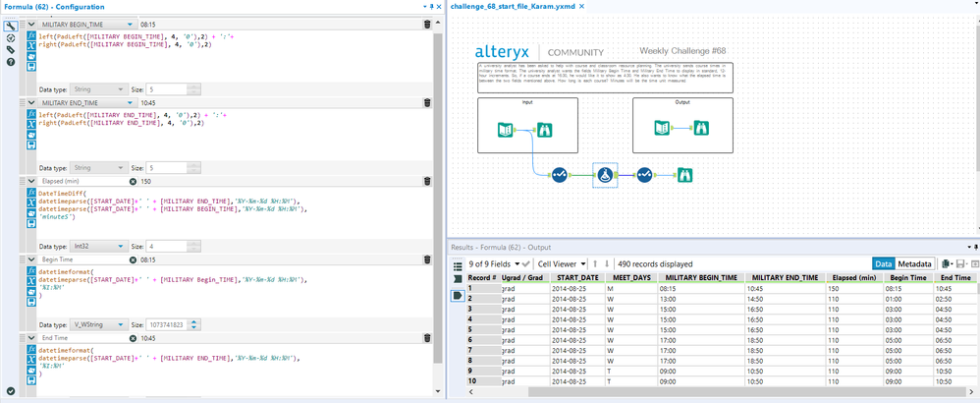The height and width of the screenshot is (403, 980).
Task: Select row 2 MILITARY BEGIN_TIME cell 13:00
Action: click(x=701, y=299)
